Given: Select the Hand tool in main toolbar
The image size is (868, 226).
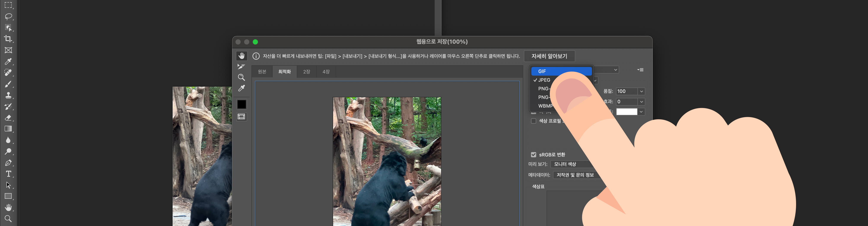Looking at the screenshot, I should click(8, 207).
